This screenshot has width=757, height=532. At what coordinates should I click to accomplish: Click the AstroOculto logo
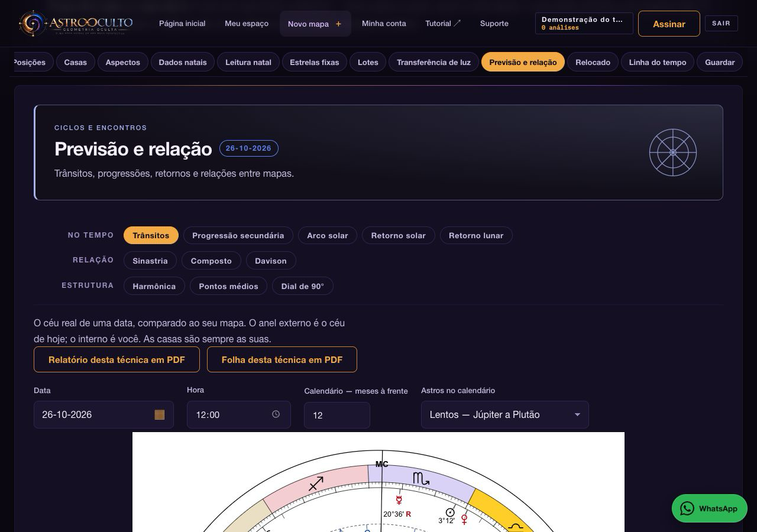pos(76,24)
